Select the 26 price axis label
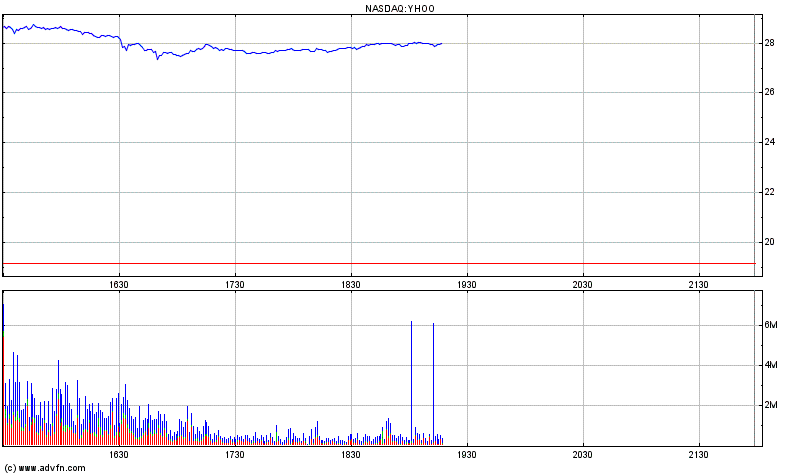 pos(769,93)
